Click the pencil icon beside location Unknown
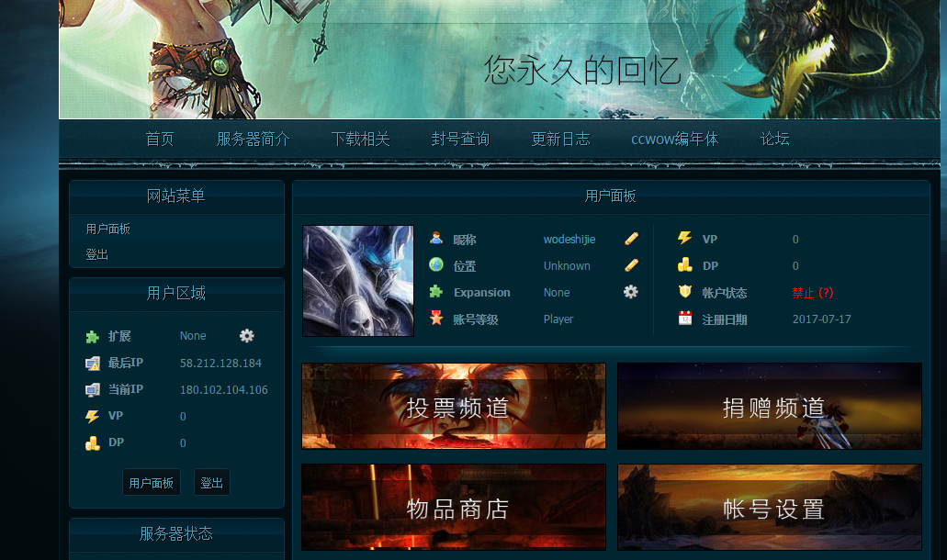Screen dimensions: 947x560 (x=631, y=265)
